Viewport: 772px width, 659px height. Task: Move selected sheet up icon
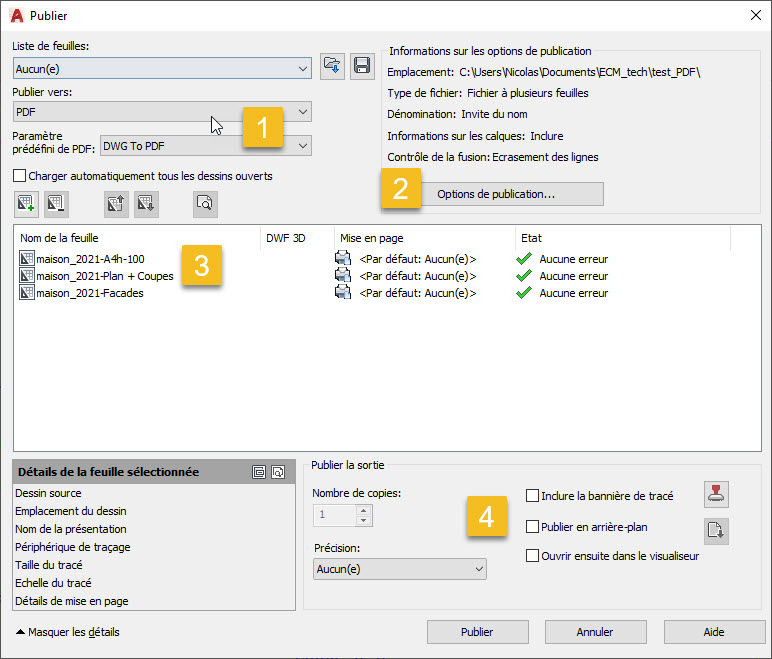[x=117, y=204]
